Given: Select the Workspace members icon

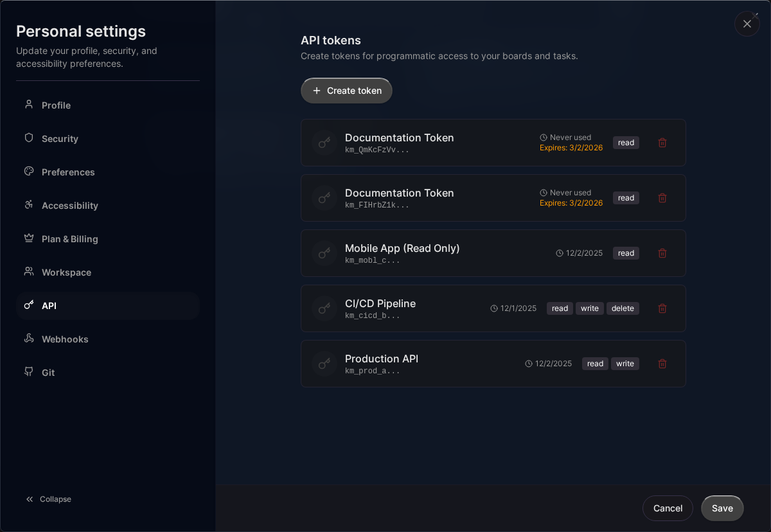Looking at the screenshot, I should point(28,272).
